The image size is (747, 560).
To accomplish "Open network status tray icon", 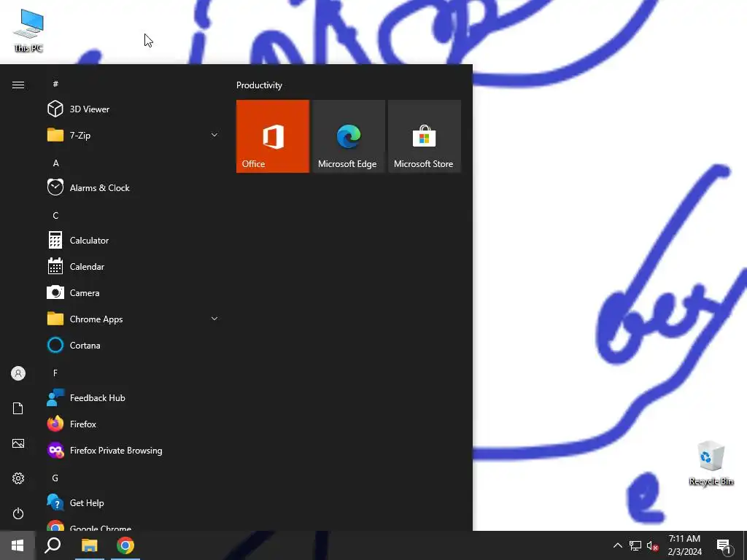I will point(635,545).
